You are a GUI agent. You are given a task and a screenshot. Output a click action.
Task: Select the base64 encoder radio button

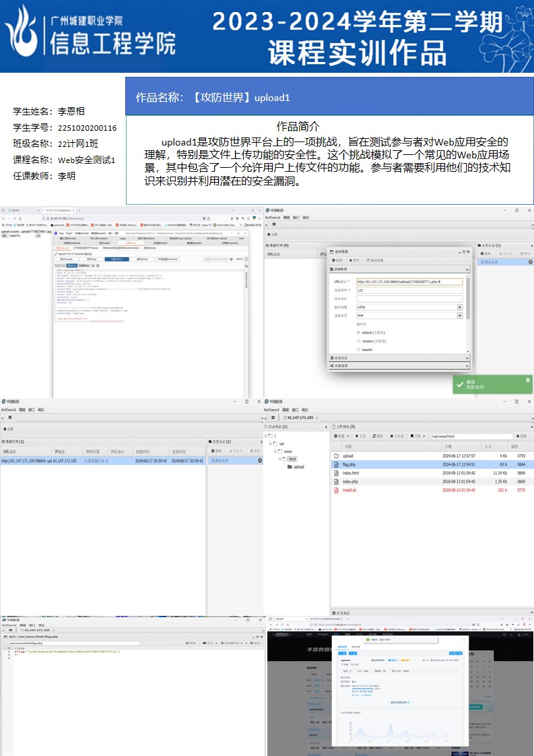click(358, 350)
